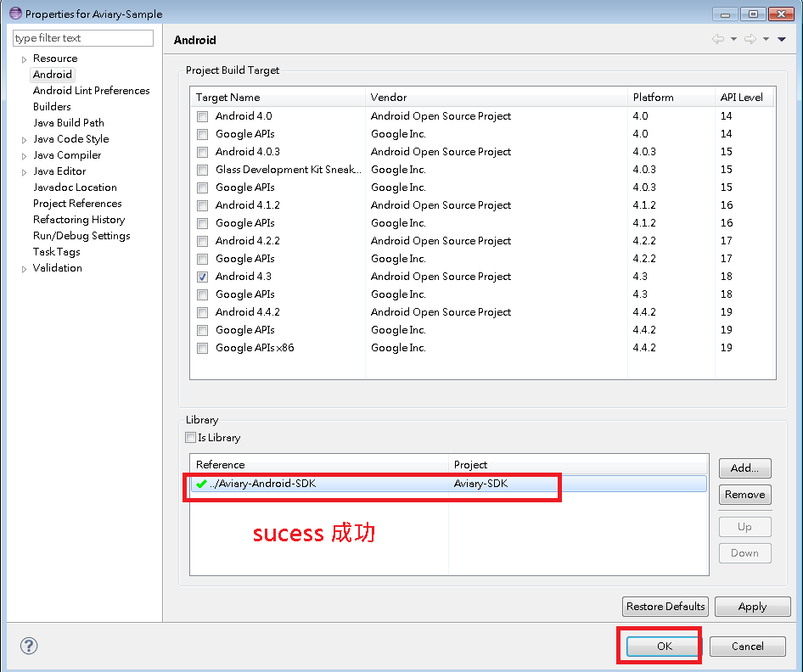Click the Remove library button

[744, 495]
